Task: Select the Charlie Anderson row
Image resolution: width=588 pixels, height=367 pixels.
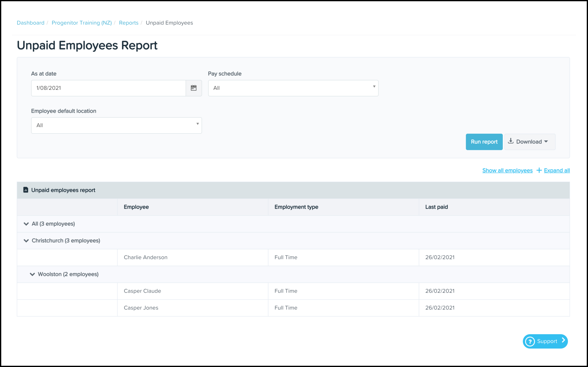Action: (x=145, y=257)
